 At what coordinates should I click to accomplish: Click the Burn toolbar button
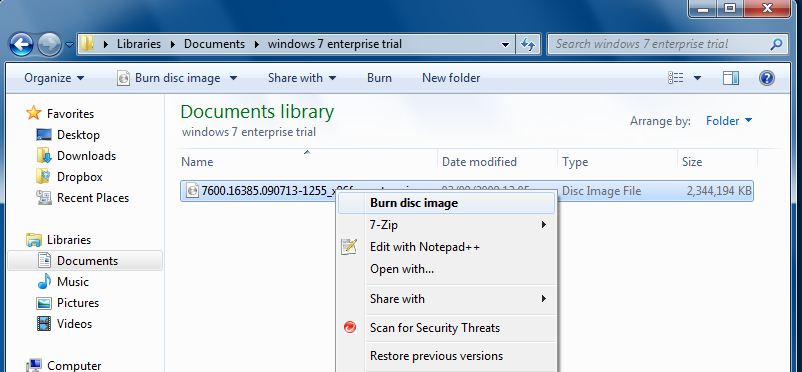380,78
